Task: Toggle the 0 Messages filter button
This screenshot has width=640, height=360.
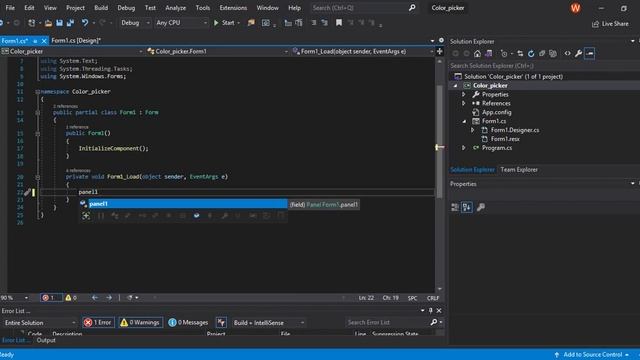Action: (x=188, y=322)
